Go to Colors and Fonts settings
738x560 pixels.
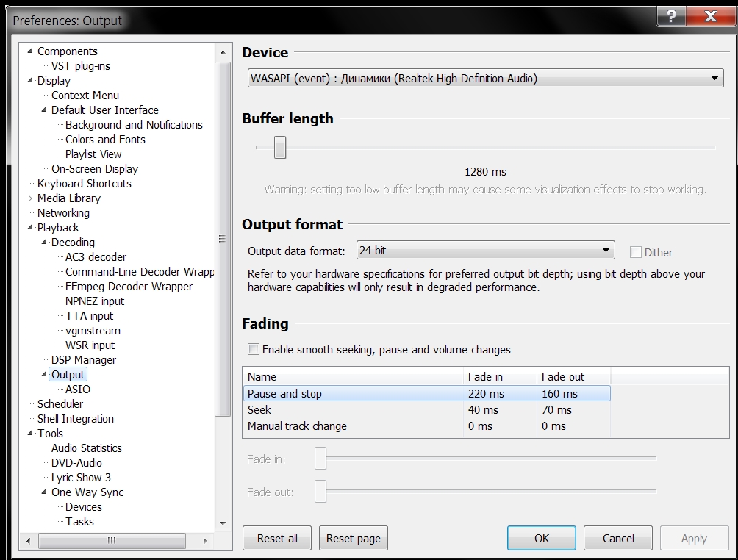tap(105, 140)
